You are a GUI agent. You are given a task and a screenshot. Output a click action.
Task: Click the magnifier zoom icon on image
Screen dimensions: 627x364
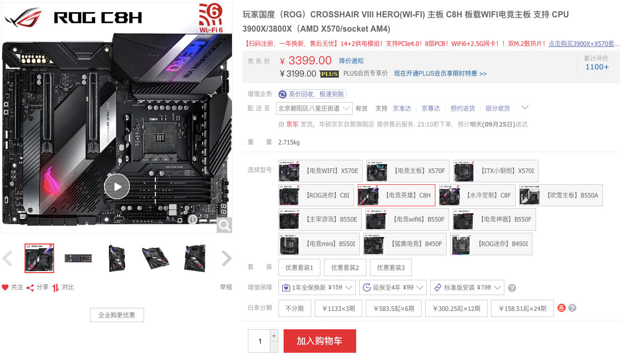pyautogui.click(x=224, y=225)
